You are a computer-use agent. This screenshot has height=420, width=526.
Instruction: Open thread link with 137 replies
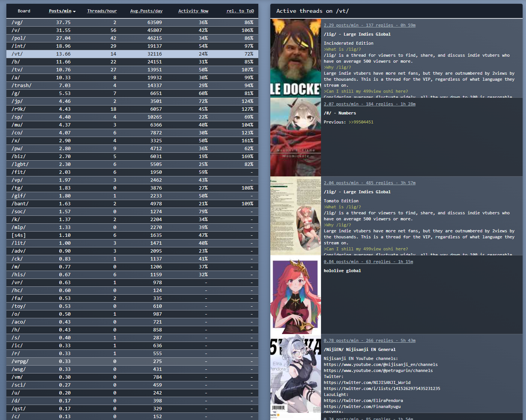(x=369, y=25)
